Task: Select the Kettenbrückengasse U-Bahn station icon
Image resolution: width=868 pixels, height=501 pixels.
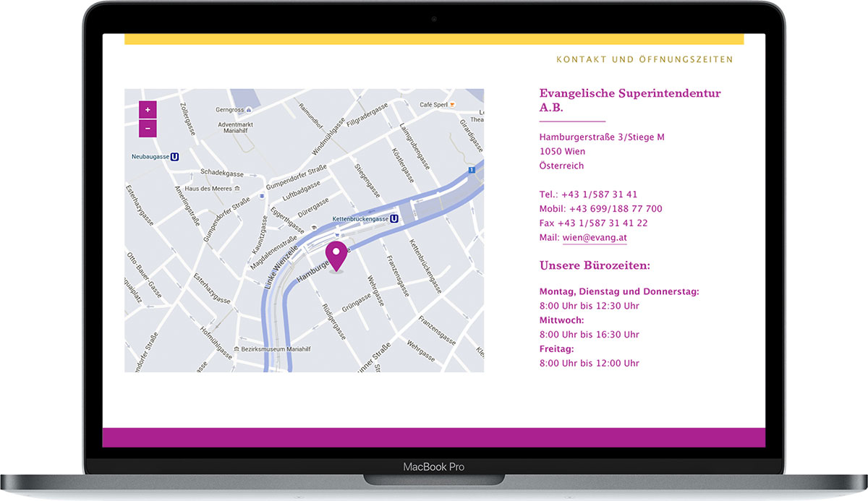Action: click(x=394, y=218)
